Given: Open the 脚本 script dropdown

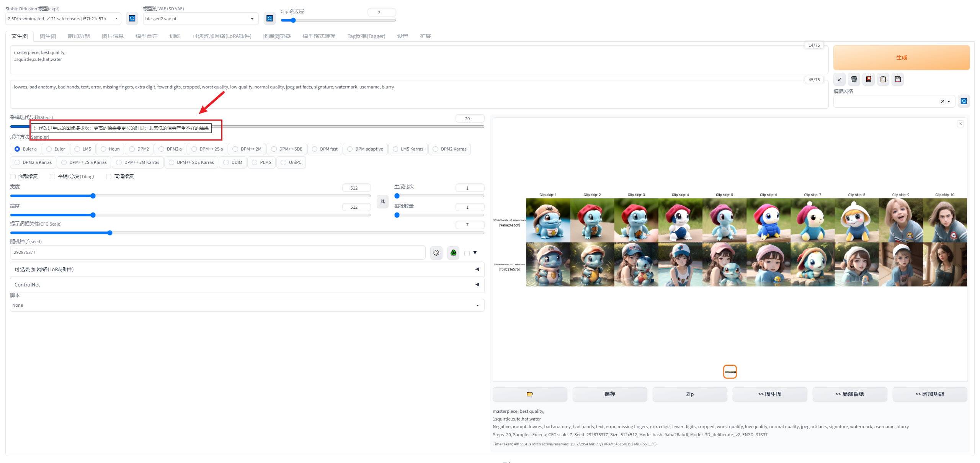Looking at the screenshot, I should 247,305.
